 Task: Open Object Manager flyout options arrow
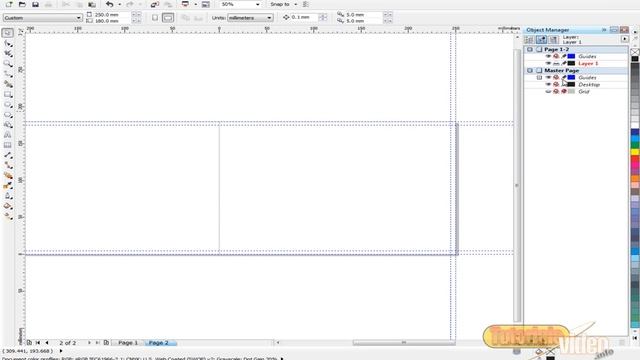(x=625, y=39)
